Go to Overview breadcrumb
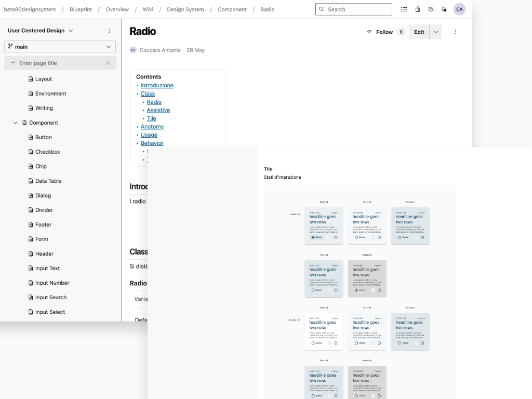The width and height of the screenshot is (532, 399). click(x=117, y=9)
